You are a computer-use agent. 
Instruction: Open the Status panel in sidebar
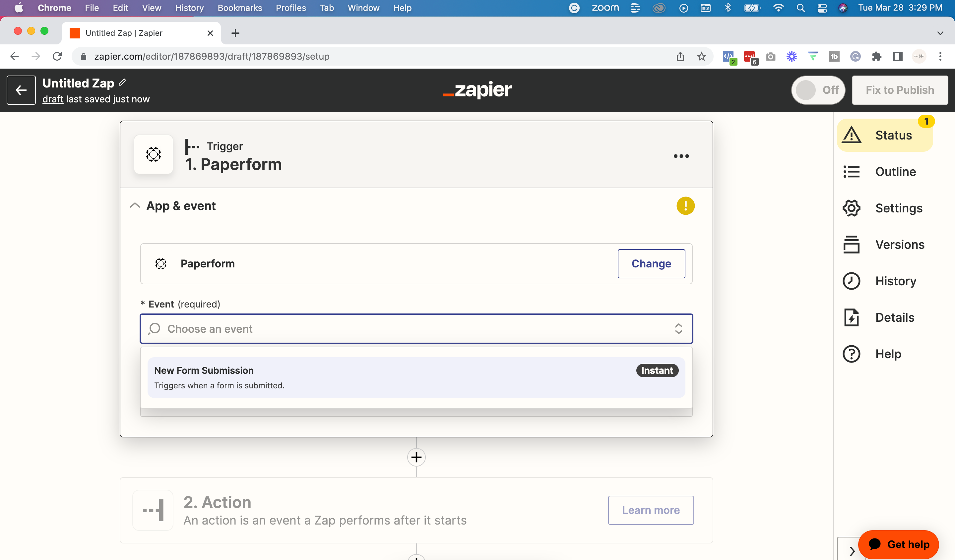click(884, 135)
